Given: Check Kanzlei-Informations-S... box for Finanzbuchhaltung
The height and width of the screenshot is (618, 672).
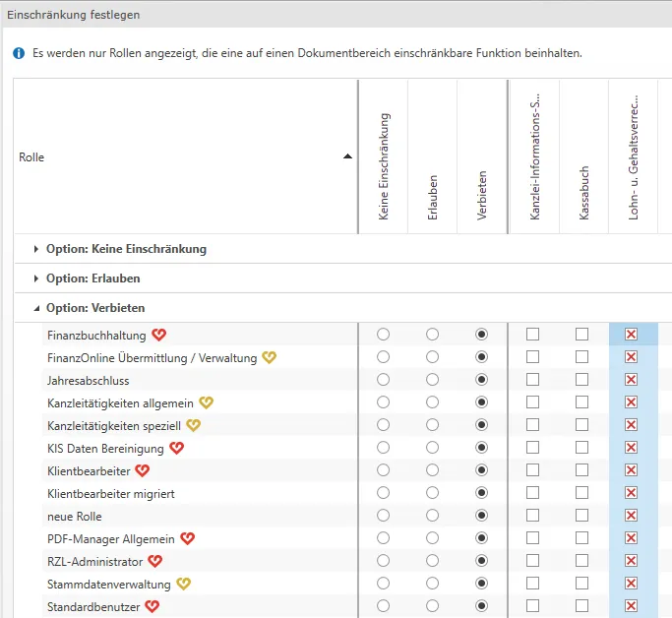Looking at the screenshot, I should point(532,335).
